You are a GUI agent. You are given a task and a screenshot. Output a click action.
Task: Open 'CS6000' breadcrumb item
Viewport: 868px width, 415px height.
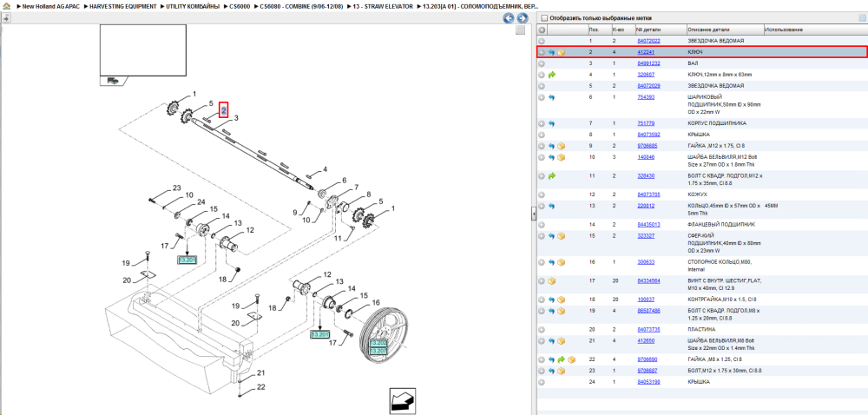(x=240, y=6)
